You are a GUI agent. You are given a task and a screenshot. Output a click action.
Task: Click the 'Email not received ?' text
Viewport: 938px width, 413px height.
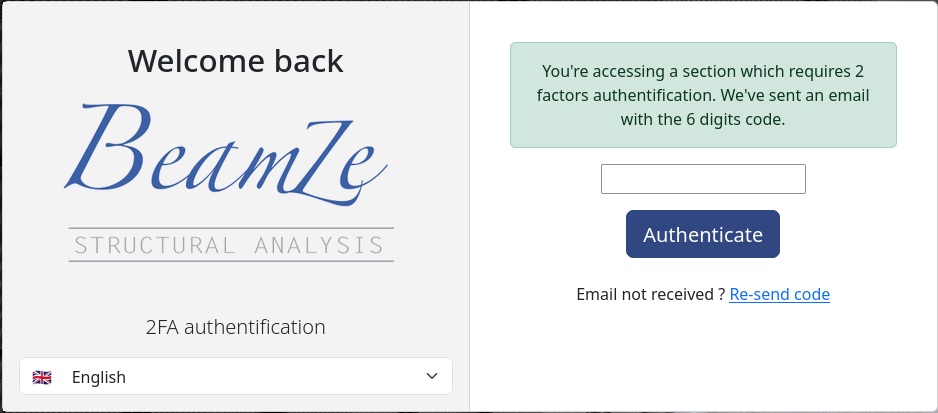click(650, 294)
